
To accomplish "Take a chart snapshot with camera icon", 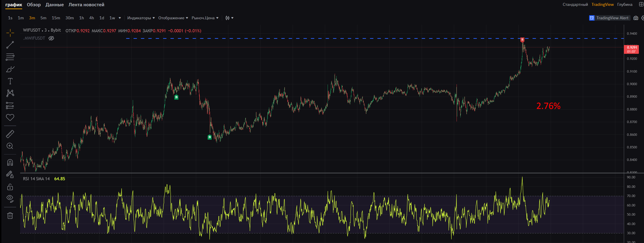I will pos(636,18).
